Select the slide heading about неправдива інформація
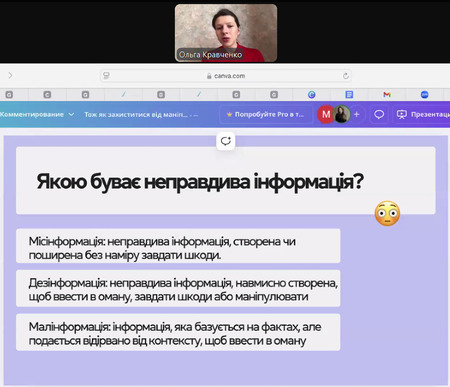This screenshot has height=387, width=450. 200,182
